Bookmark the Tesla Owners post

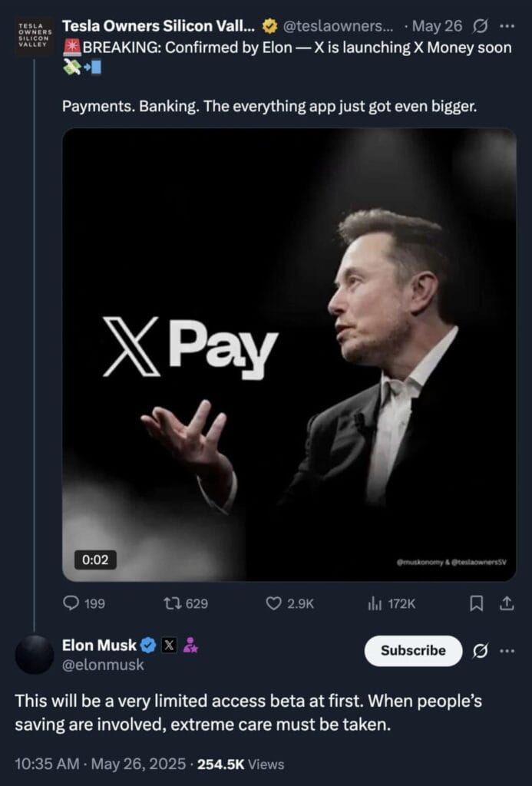click(477, 604)
